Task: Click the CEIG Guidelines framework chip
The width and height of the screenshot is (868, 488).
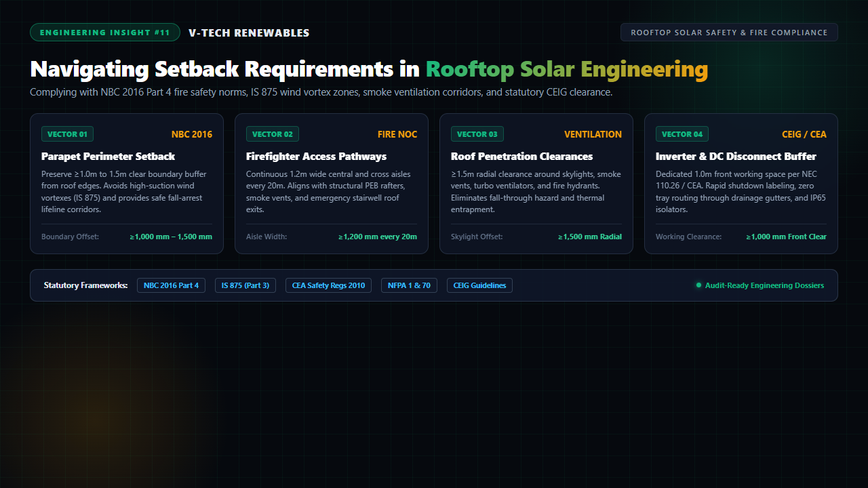Action: click(479, 285)
